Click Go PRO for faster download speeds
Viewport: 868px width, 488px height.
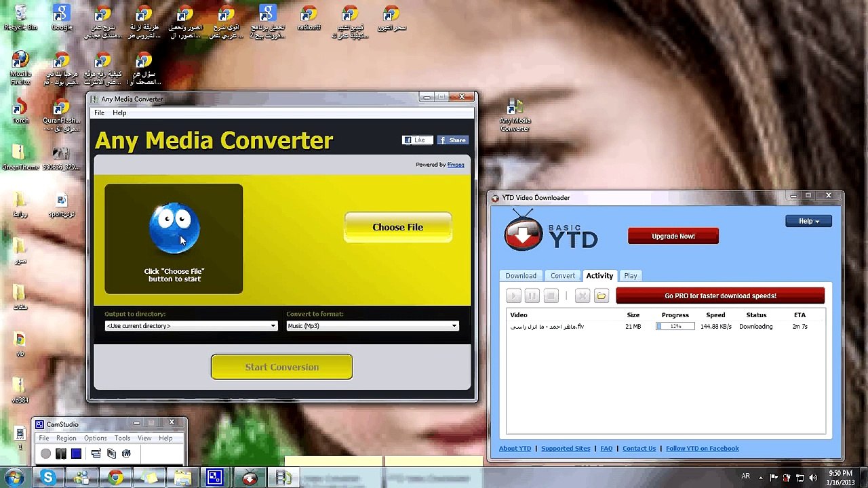point(720,296)
